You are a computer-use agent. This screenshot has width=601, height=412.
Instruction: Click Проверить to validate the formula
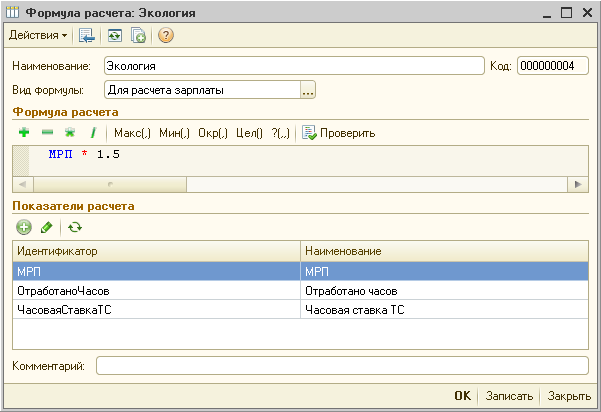tap(339, 133)
